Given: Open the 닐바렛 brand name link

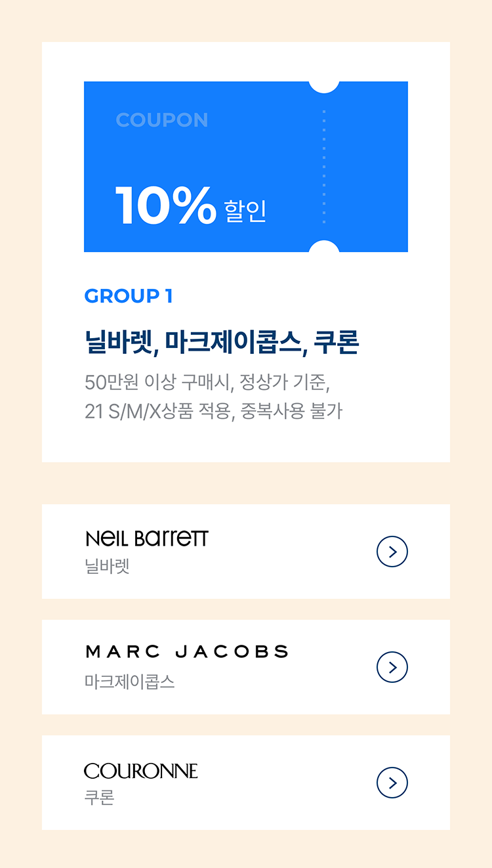Looking at the screenshot, I should pyautogui.click(x=107, y=566).
